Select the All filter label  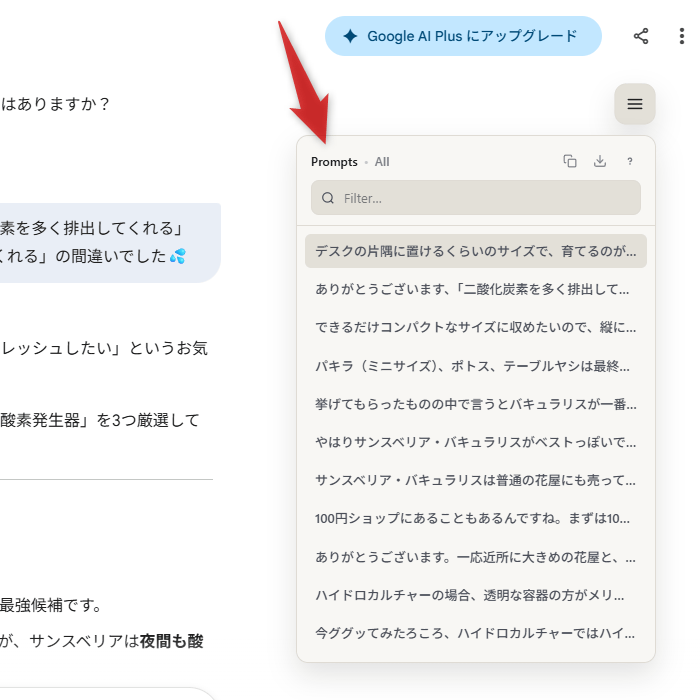tap(382, 162)
